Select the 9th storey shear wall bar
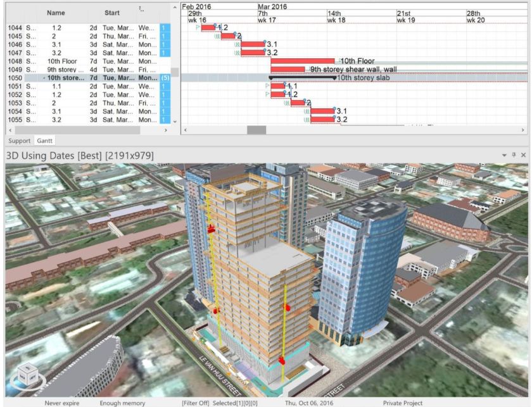The image size is (532, 407). pos(287,70)
